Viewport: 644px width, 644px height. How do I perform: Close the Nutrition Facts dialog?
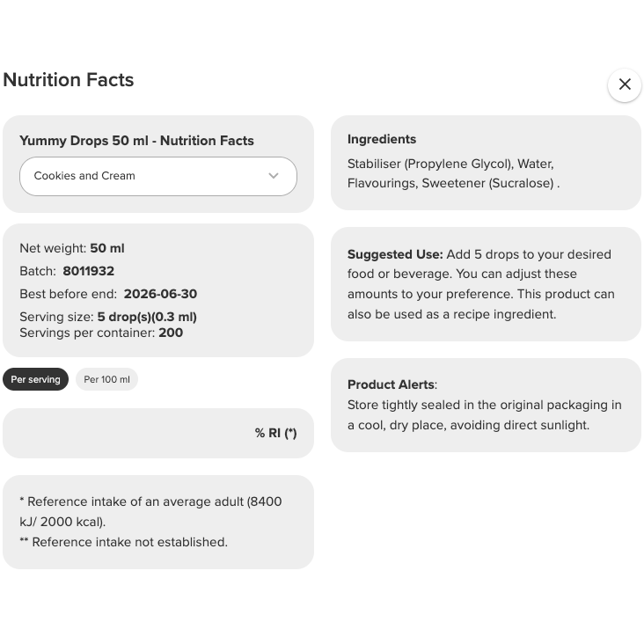click(624, 84)
